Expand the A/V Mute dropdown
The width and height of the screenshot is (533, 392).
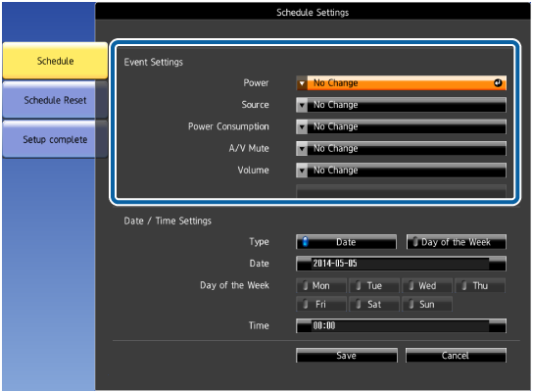401,149
